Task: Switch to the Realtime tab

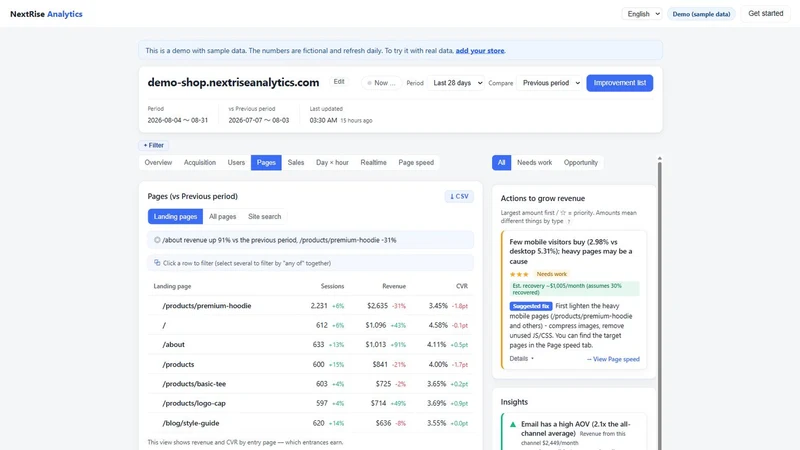Action: tap(373, 162)
